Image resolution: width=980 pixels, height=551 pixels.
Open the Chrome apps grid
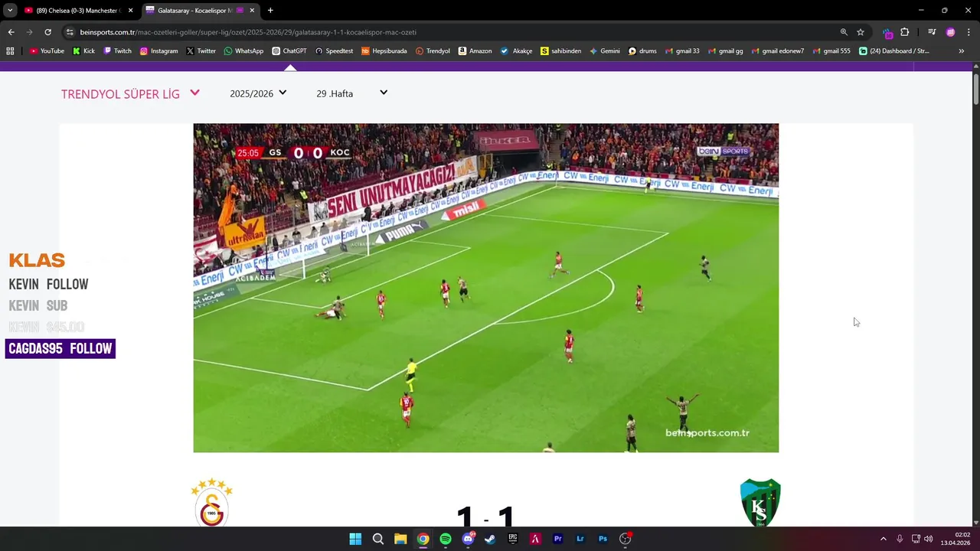[x=10, y=51]
